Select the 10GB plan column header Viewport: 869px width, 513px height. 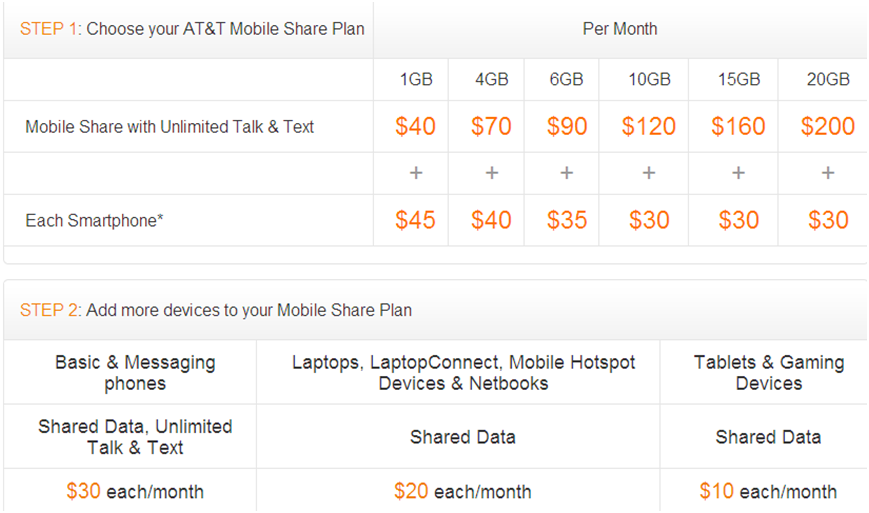649,80
